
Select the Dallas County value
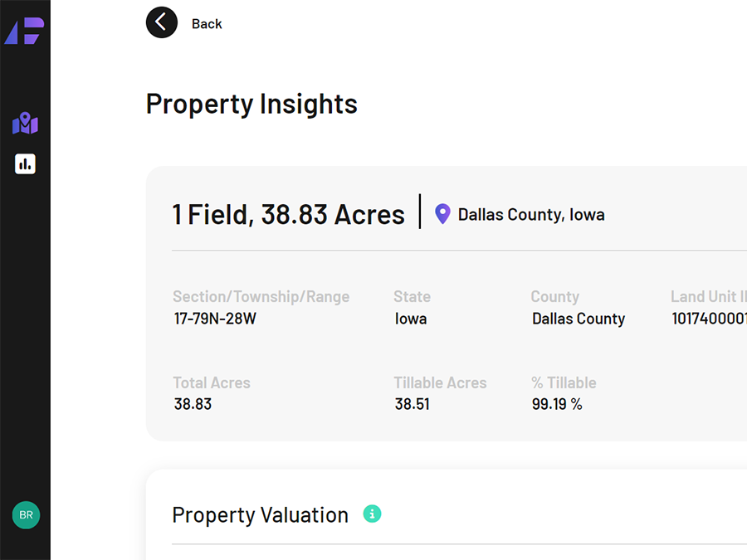(x=579, y=319)
